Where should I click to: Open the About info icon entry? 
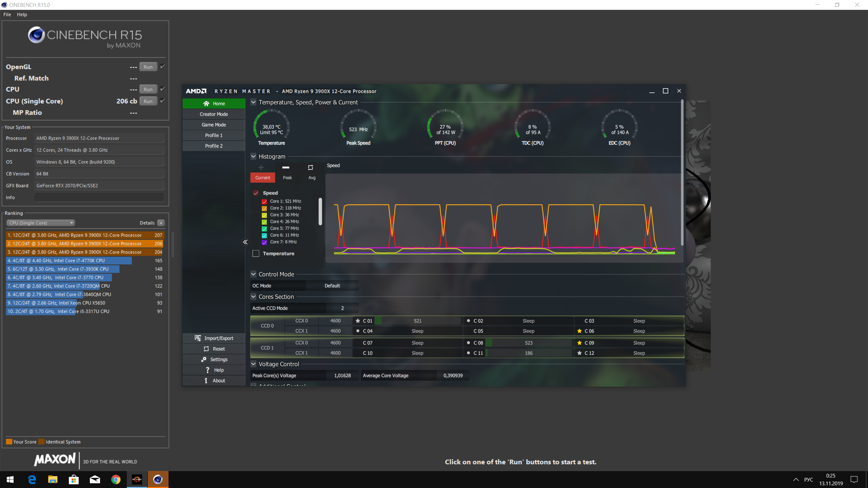(206, 381)
